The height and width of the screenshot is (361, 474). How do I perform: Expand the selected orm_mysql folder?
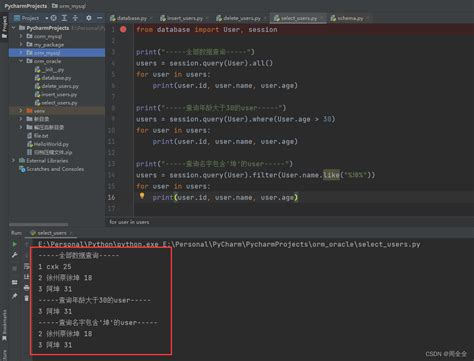[21, 53]
